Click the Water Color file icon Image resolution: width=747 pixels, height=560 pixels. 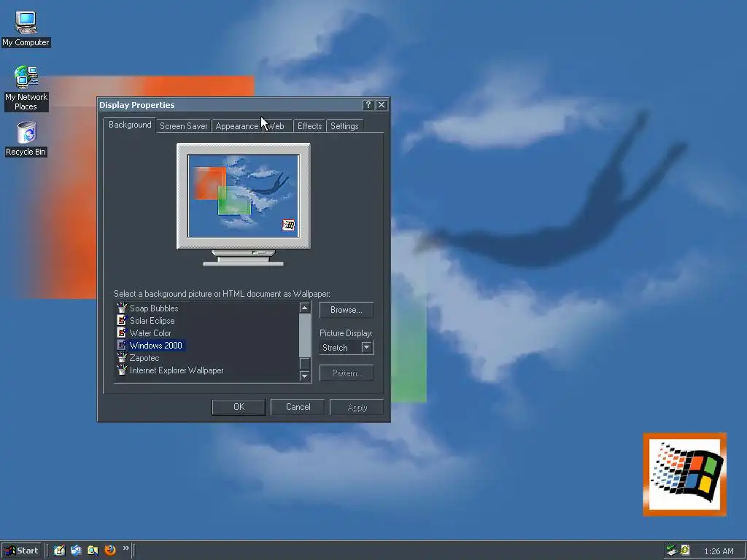(x=122, y=332)
